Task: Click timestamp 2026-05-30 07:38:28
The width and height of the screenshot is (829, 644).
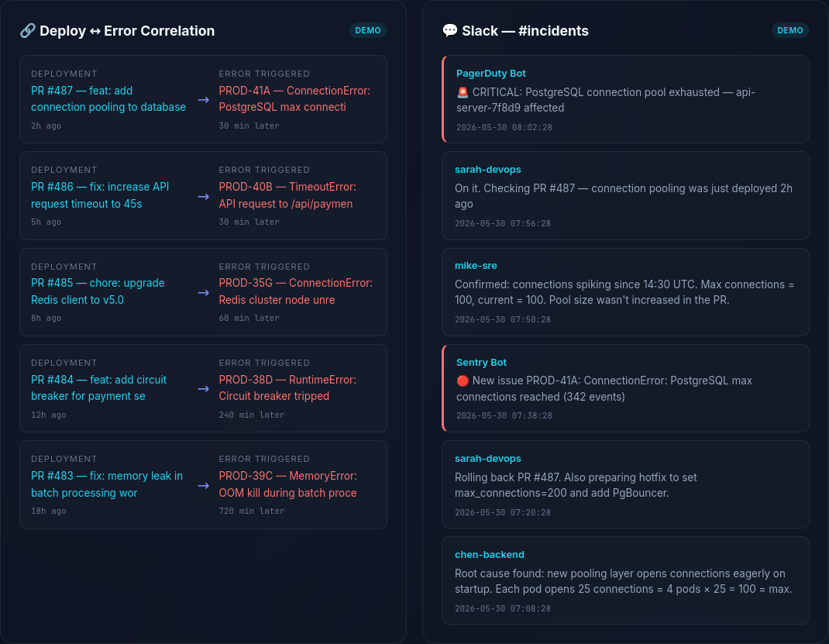Action: 504,416
